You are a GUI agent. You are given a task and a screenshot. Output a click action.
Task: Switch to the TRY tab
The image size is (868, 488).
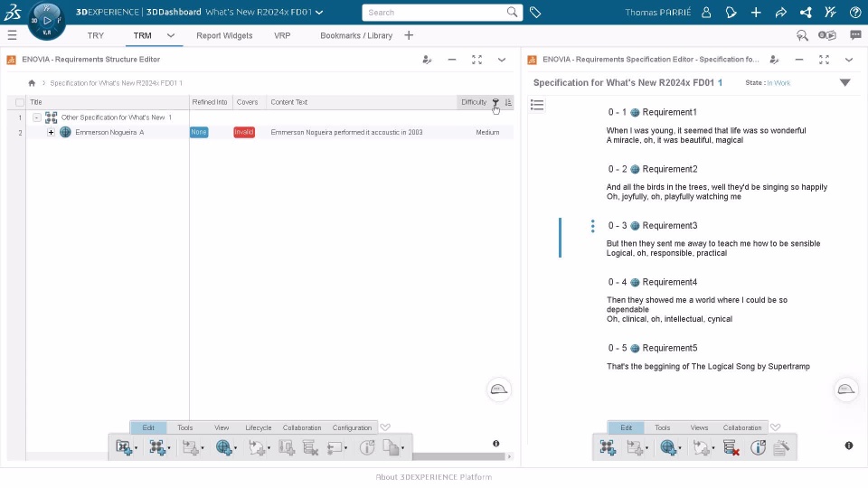(x=95, y=35)
